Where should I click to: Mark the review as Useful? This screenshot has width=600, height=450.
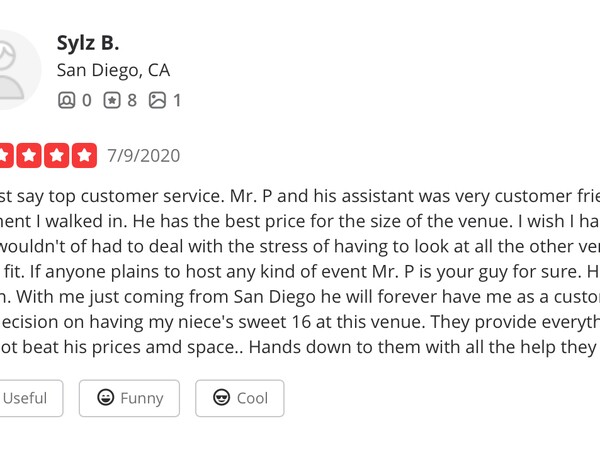tap(31, 398)
